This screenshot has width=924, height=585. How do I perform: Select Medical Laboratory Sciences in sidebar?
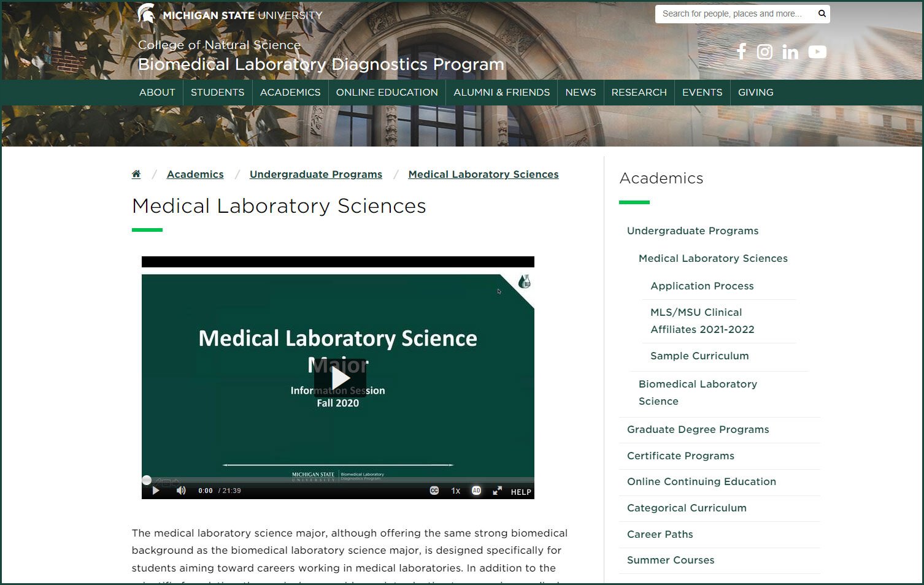point(713,258)
